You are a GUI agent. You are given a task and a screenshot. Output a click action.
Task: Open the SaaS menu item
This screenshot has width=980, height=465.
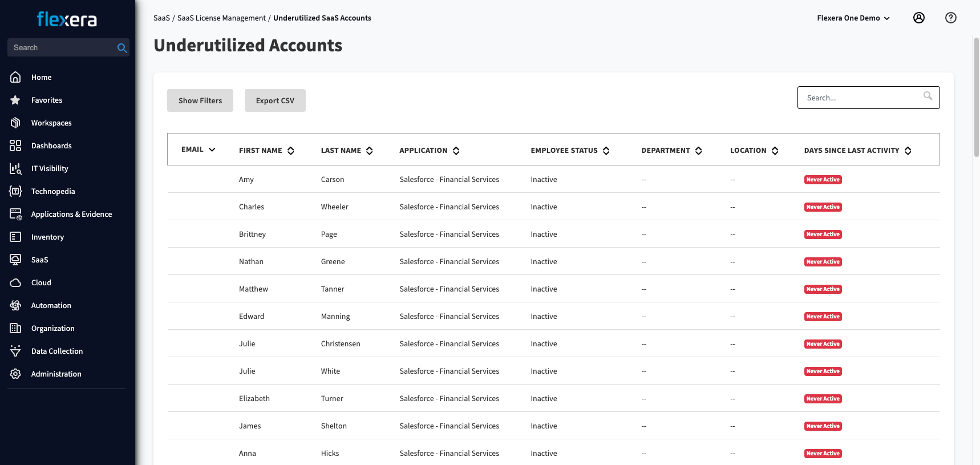[39, 260]
